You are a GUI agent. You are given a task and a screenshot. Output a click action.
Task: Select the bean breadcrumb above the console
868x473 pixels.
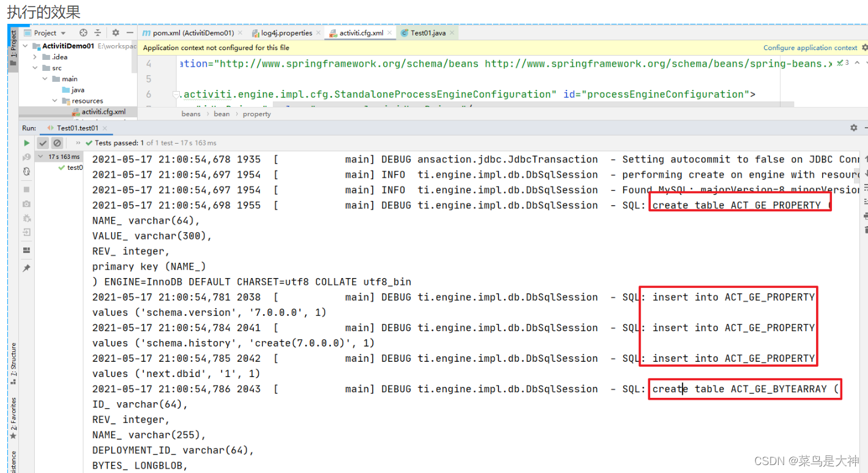[221, 114]
